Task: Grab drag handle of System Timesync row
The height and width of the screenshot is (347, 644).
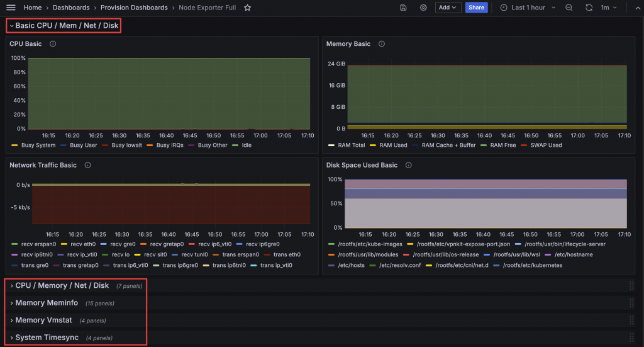Action: coord(631,338)
